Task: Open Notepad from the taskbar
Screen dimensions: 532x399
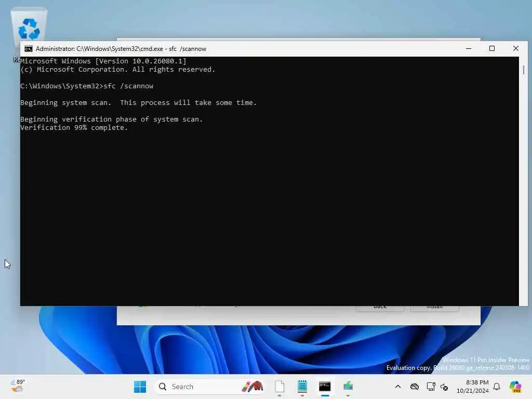Action: (302, 387)
